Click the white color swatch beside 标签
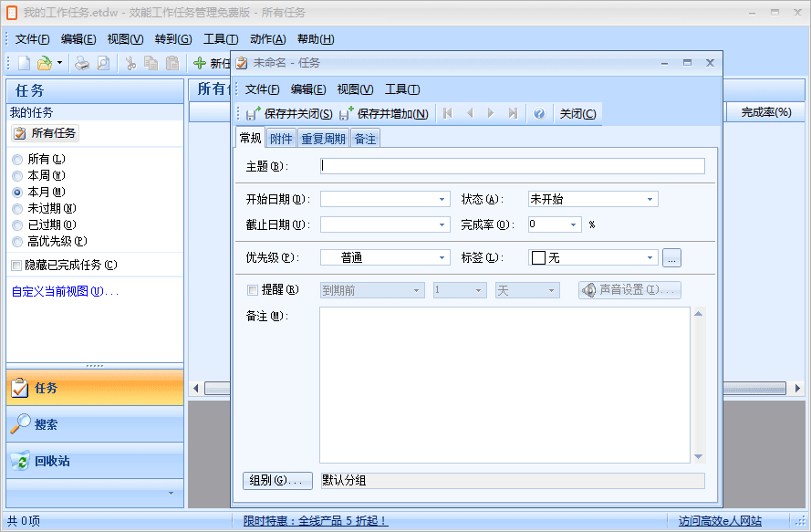 pos(537,257)
